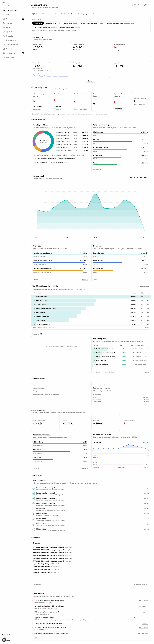The image size is (154, 644).
Task: Open the Counting Approved only dropdown
Action: point(87,14)
